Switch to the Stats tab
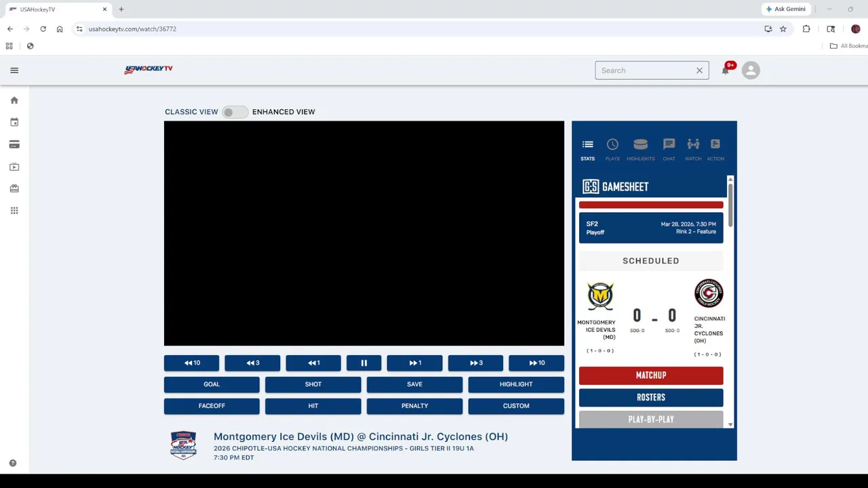This screenshot has height=488, width=868. click(x=587, y=150)
